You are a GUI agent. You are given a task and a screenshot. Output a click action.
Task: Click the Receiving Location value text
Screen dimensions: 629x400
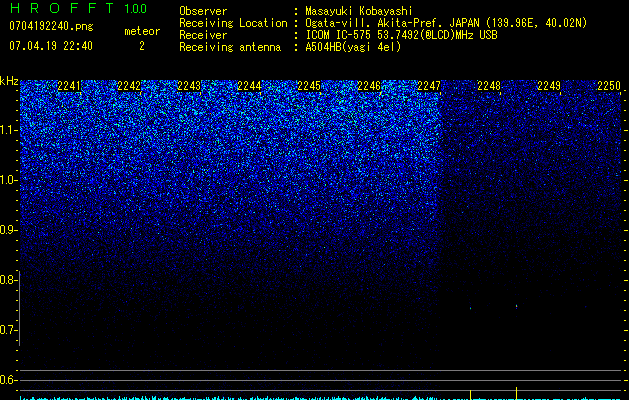(446, 23)
